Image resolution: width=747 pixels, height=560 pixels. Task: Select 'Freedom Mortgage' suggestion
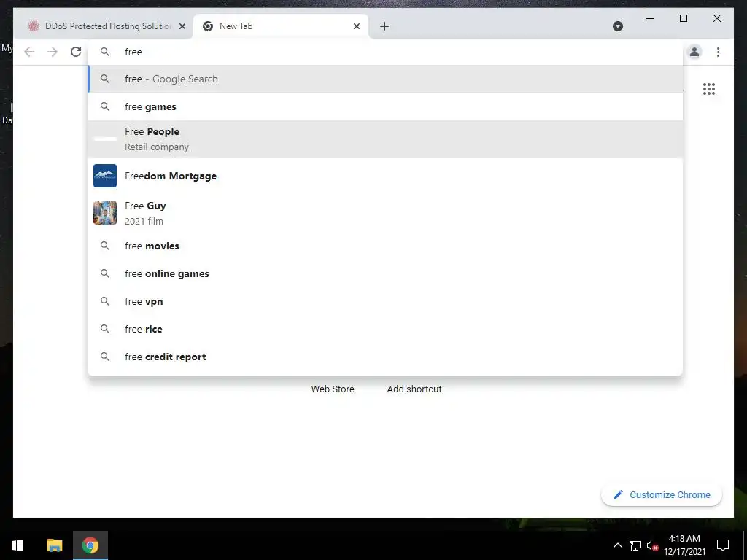(385, 176)
